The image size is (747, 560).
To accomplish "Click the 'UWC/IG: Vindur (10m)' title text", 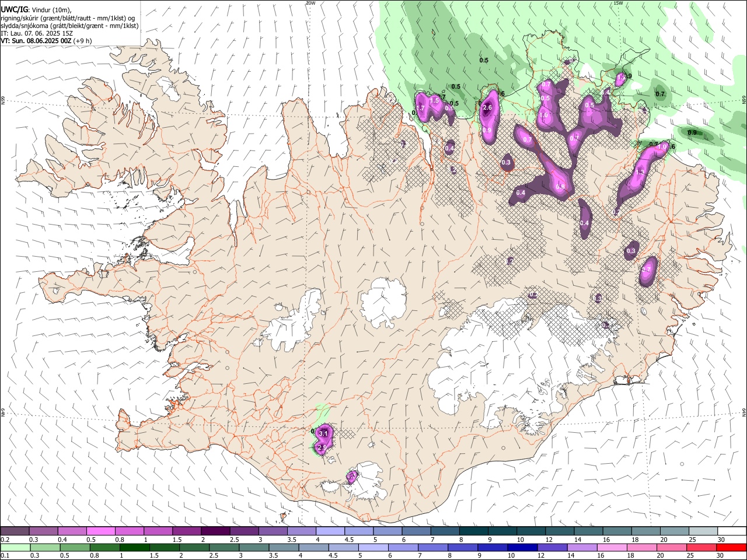I will (x=36, y=10).
